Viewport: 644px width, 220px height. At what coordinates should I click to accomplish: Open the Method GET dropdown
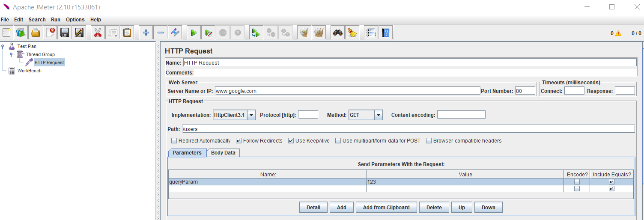point(379,115)
